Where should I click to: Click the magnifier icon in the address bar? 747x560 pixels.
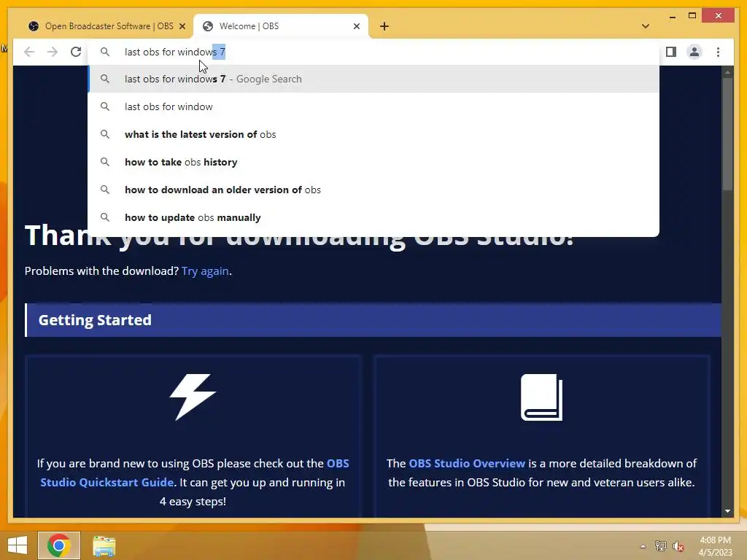point(105,52)
